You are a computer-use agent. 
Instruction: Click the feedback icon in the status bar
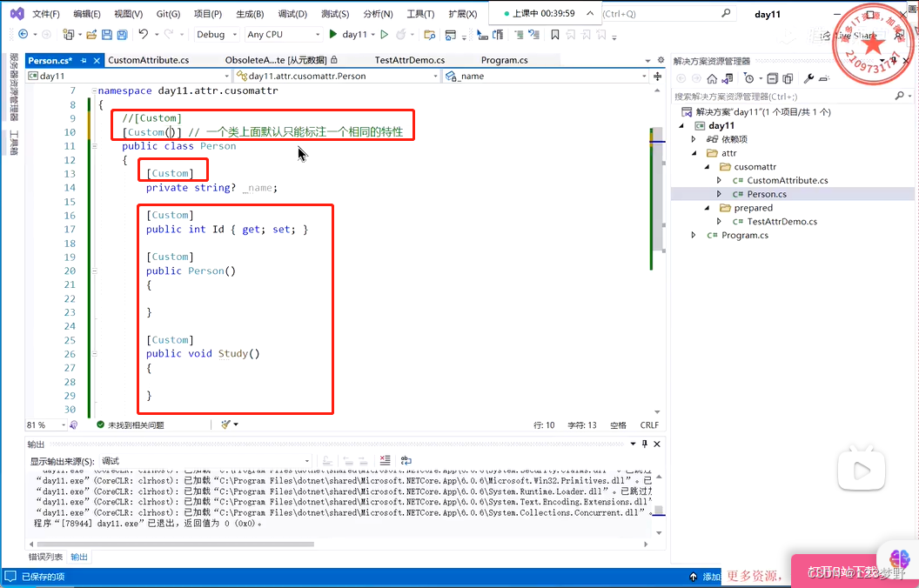(10, 577)
